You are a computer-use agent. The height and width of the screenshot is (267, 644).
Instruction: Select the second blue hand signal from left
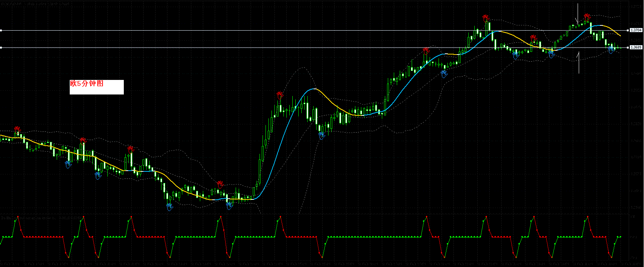click(98, 176)
